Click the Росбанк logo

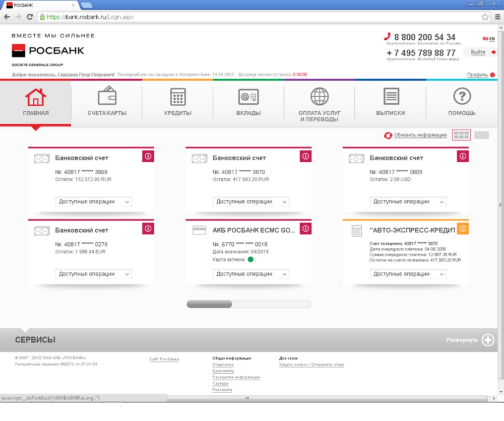tap(48, 51)
